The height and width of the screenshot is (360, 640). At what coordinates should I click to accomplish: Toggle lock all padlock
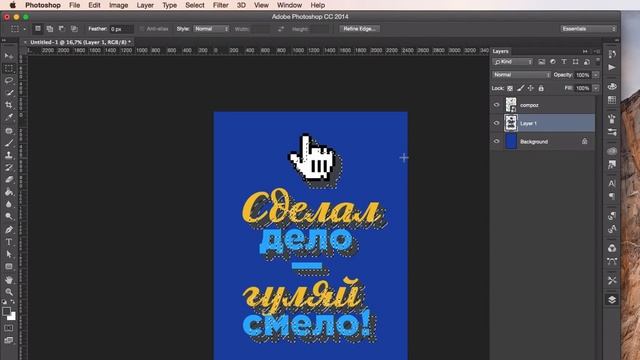click(x=541, y=88)
